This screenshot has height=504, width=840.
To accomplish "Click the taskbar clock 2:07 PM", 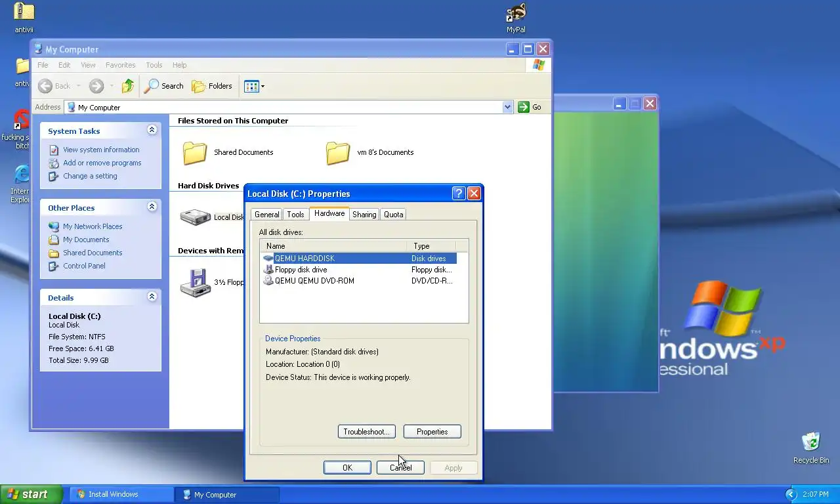I will tap(816, 494).
